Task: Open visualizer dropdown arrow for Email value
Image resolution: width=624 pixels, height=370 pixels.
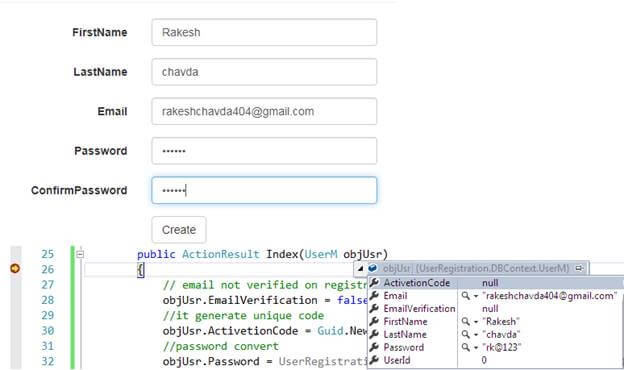Action: 476,296
